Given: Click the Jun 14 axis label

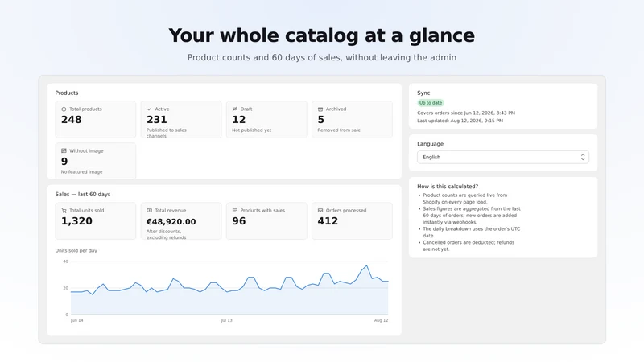Looking at the screenshot, I should (x=76, y=320).
